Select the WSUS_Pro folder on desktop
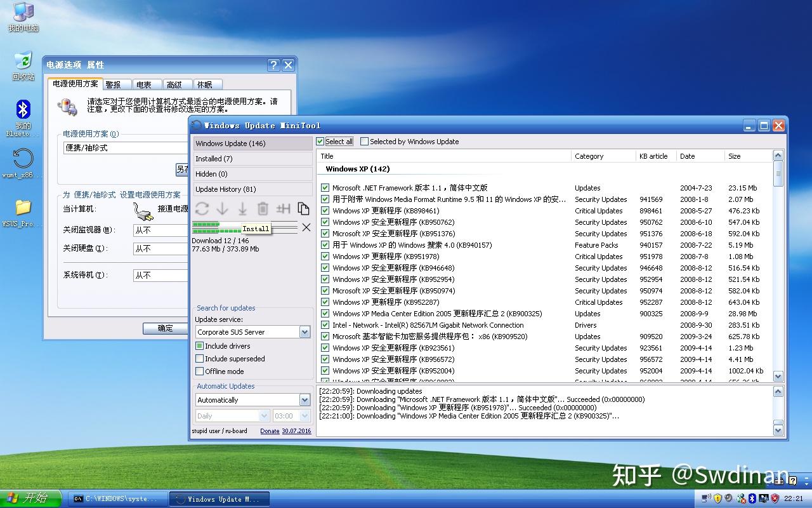812x508 pixels. coord(23,213)
